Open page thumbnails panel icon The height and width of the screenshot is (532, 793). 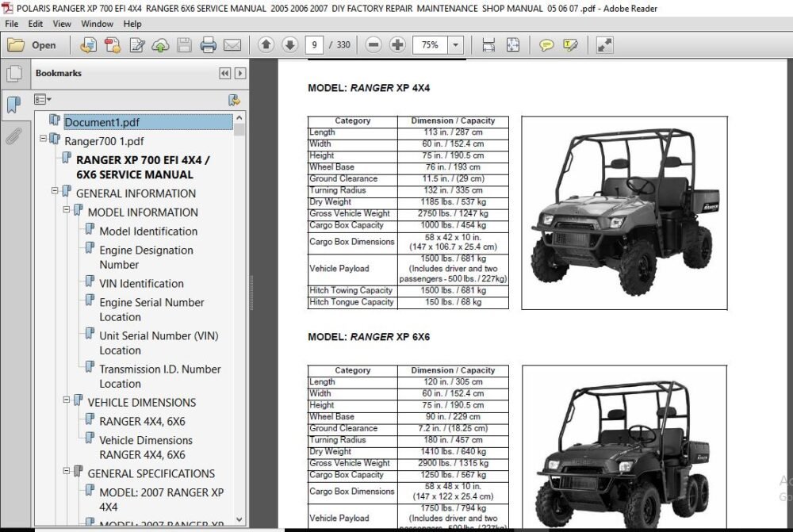[14, 74]
